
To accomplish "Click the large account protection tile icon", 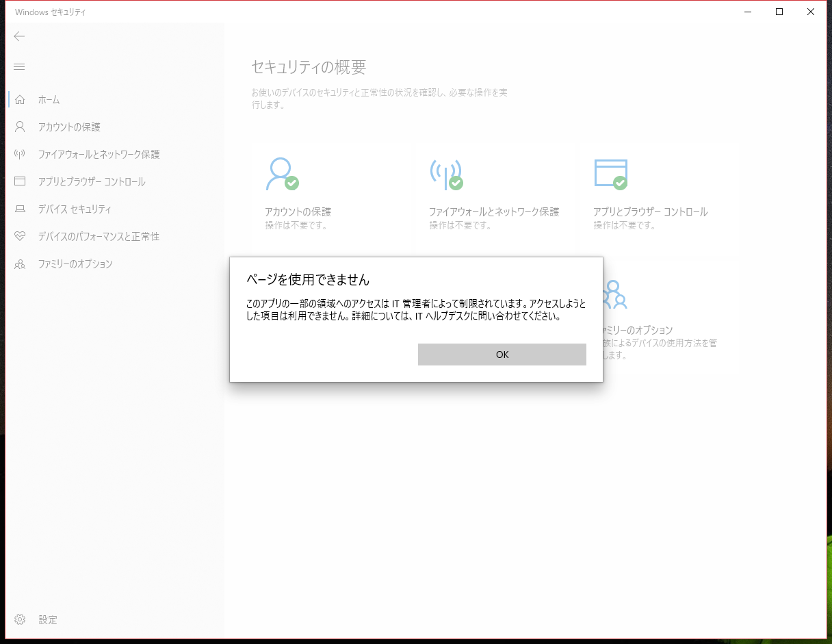I will (282, 175).
